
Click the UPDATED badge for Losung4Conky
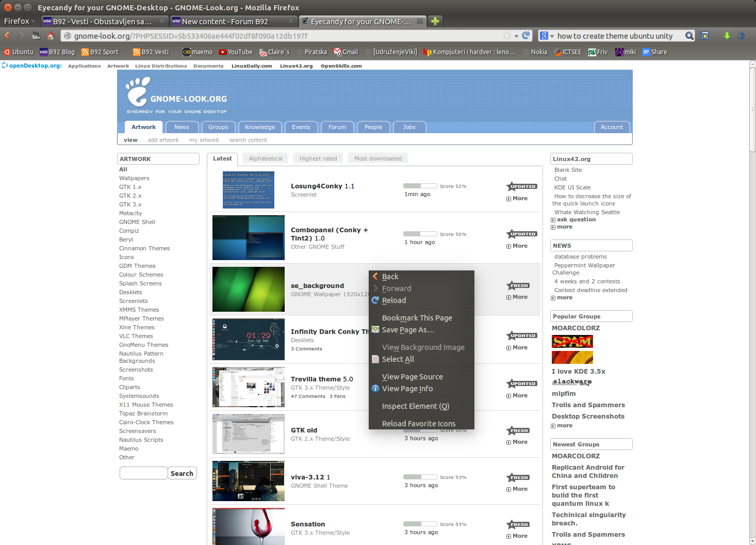(522, 186)
